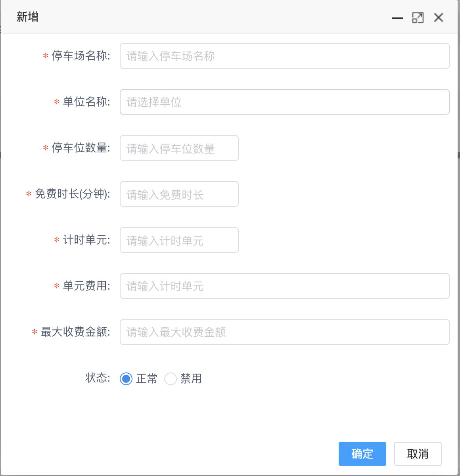Minimize the 新增 dialog

pyautogui.click(x=397, y=18)
